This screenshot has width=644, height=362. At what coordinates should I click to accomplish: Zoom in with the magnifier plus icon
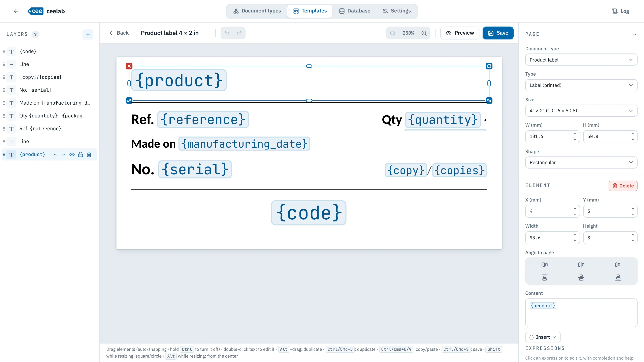point(424,33)
